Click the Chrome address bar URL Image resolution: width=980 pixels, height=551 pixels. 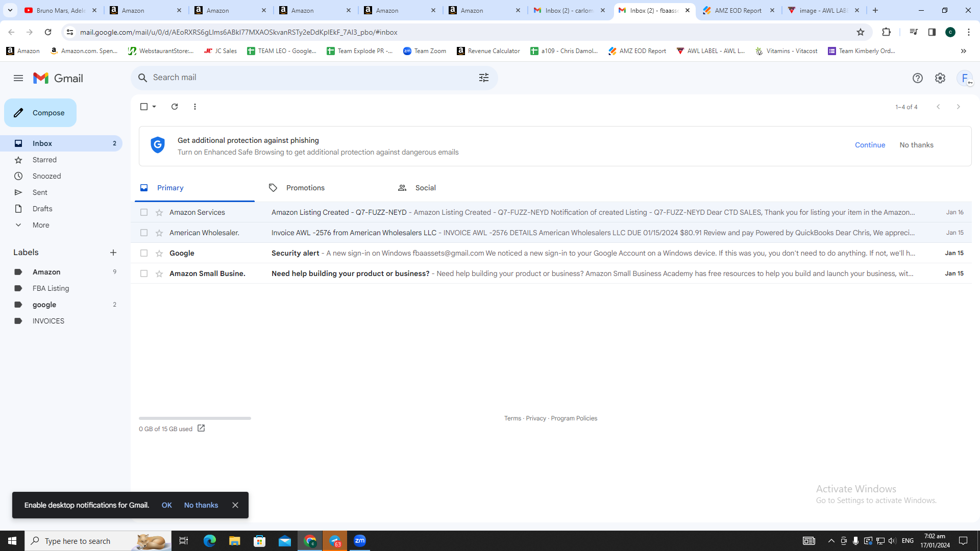(238, 32)
